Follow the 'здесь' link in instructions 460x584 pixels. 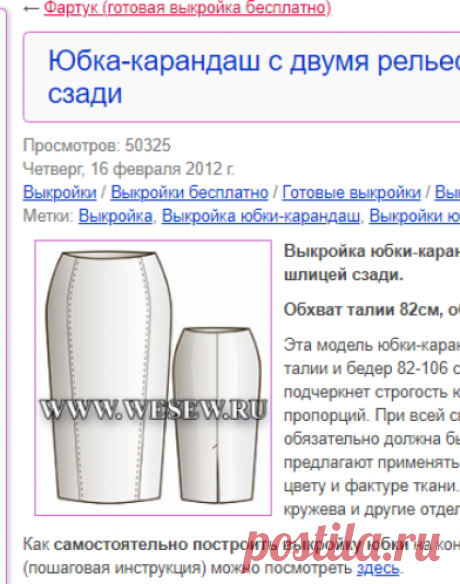pyautogui.click(x=378, y=568)
